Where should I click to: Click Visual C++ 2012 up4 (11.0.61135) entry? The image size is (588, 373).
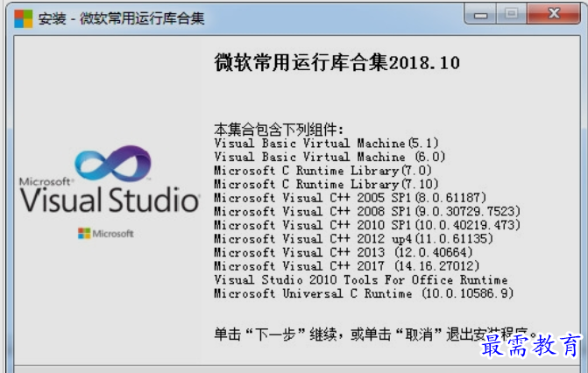tap(353, 239)
